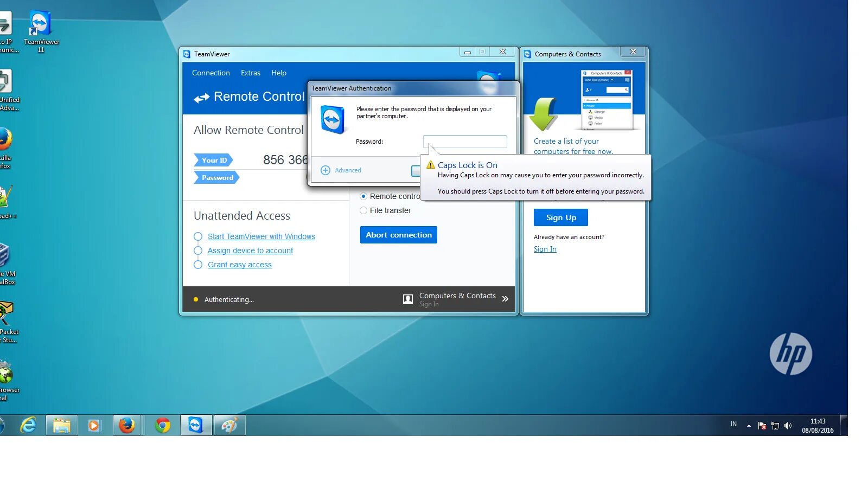The height and width of the screenshot is (488, 868).
Task: Open Google Chrome from the taskbar
Action: point(163,425)
